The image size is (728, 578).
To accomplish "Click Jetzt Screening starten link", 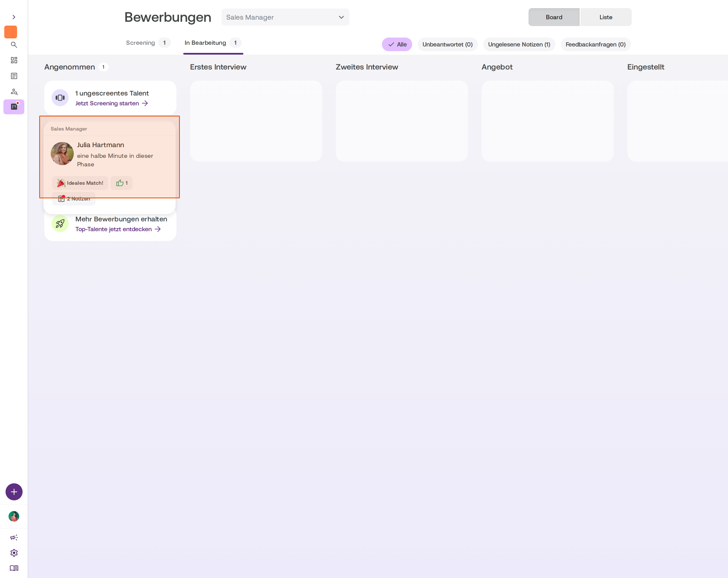I will click(x=112, y=103).
